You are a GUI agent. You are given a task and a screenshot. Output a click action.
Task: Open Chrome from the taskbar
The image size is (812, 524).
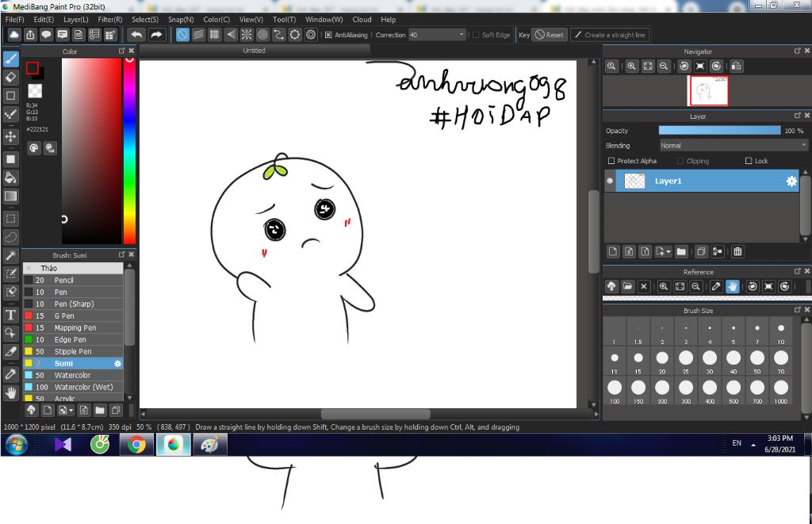[136, 445]
